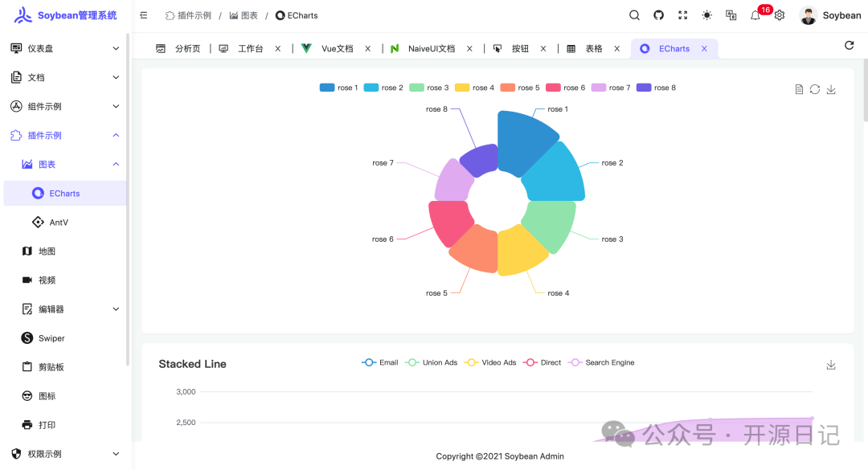Switch to the 分析页 tab
868x470 pixels.
[178, 49]
